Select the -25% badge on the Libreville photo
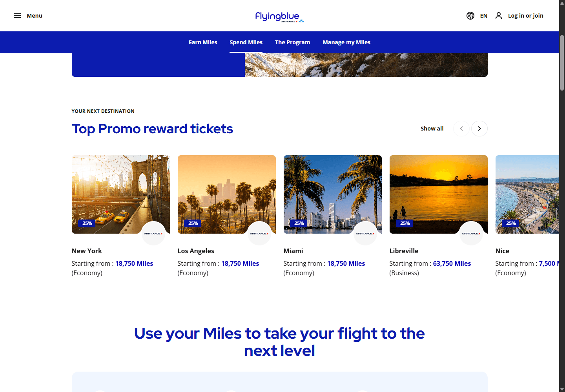Image resolution: width=565 pixels, height=392 pixels. (404, 223)
